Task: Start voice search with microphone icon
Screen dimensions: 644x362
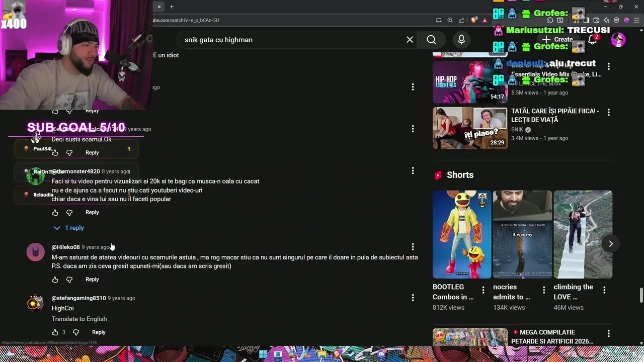Action: (461, 40)
